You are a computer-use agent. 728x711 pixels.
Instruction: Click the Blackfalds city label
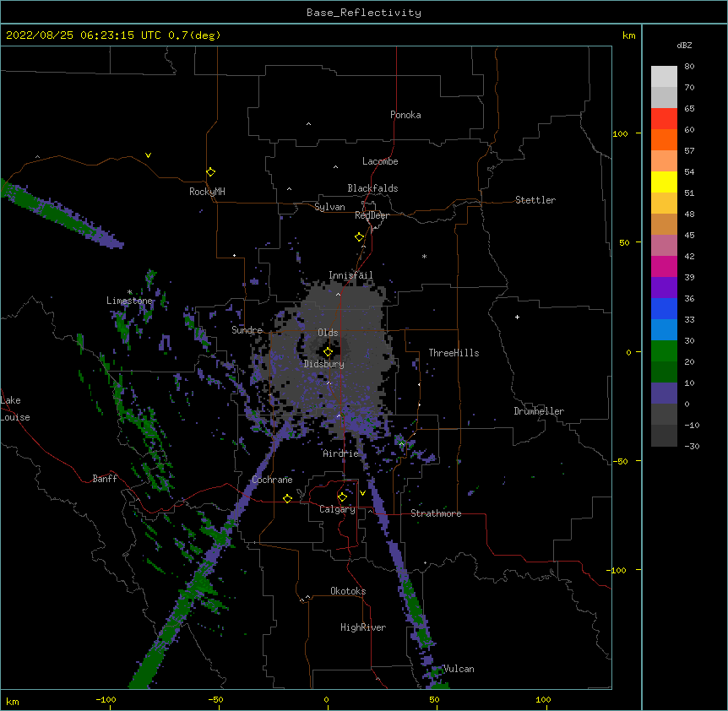(372, 188)
